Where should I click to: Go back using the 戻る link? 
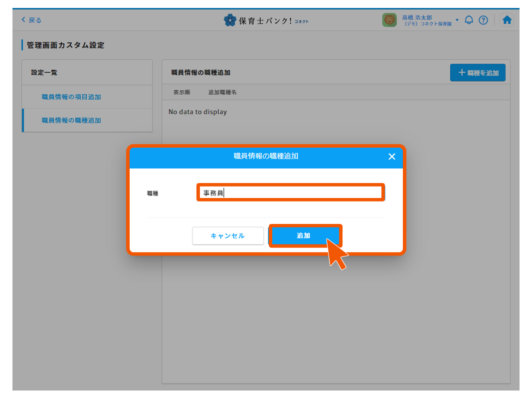click(31, 20)
